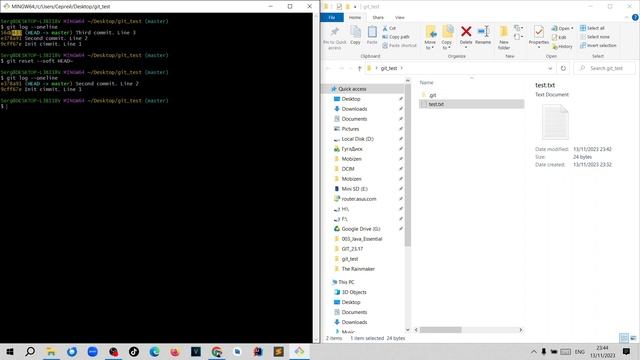This screenshot has width=640, height=360.
Task: Click Copy path in the ribbon
Action: (x=396, y=37)
